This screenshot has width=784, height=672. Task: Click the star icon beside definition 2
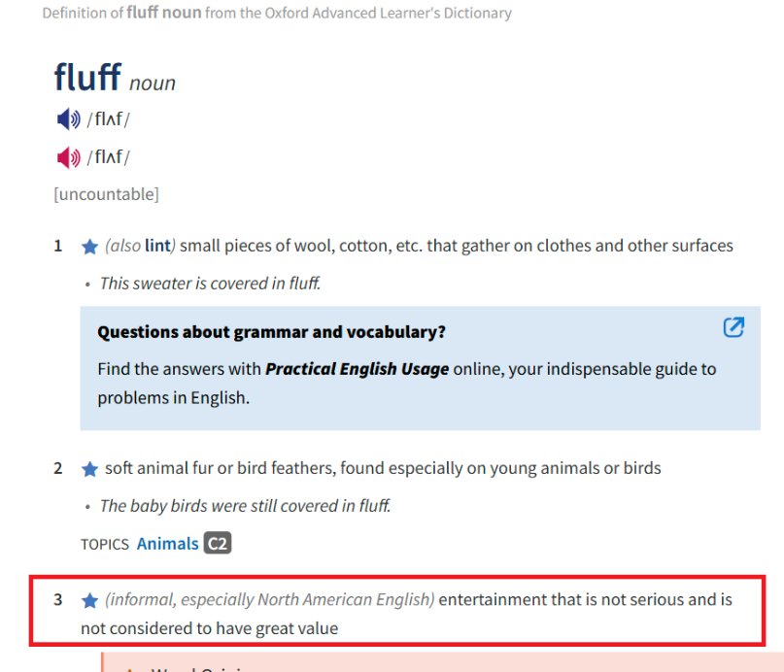(90, 469)
